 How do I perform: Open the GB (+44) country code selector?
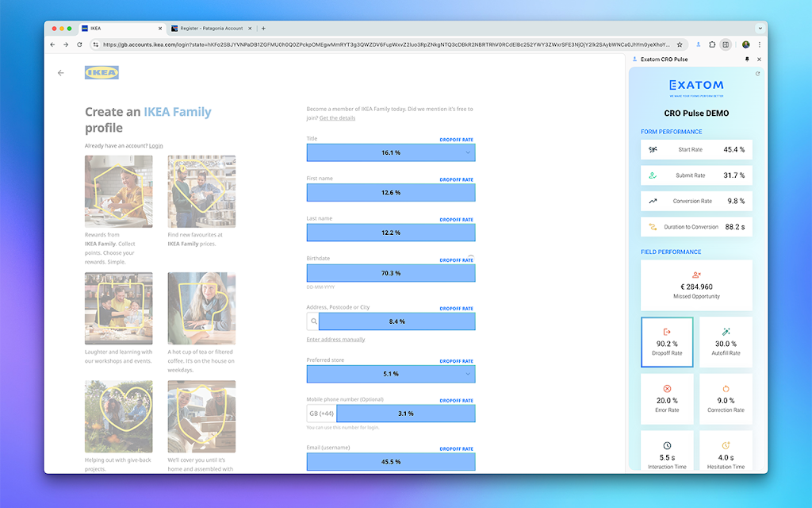321,414
